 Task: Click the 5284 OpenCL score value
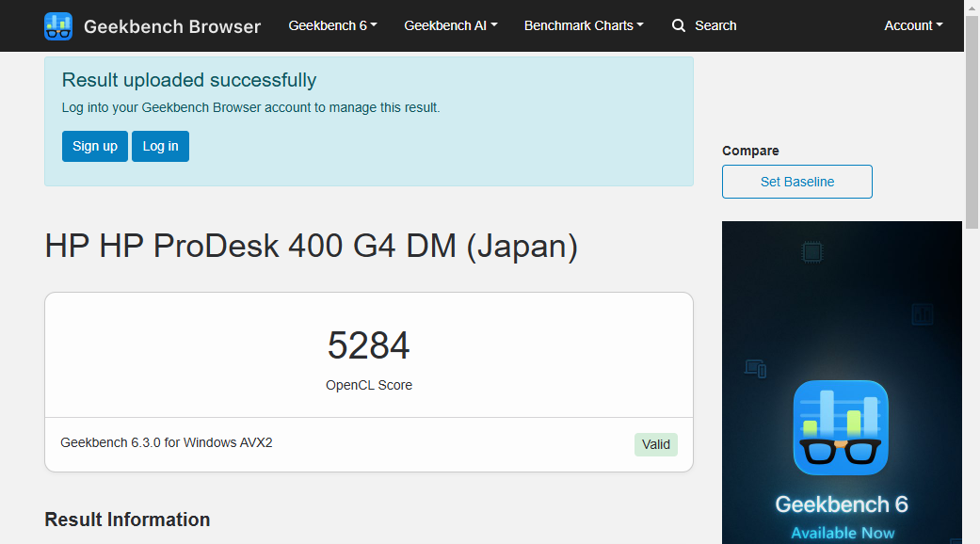tap(369, 345)
